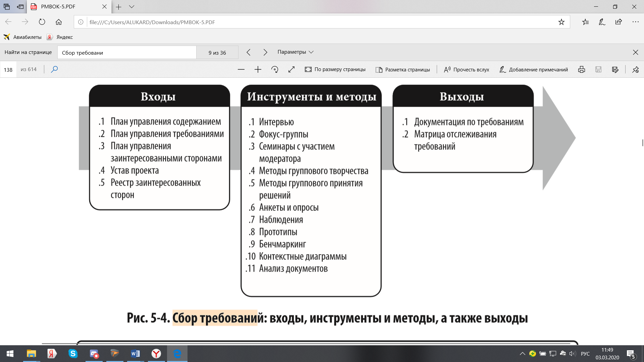The width and height of the screenshot is (644, 362).
Task: Click the browser Back arrow
Action: pyautogui.click(x=8, y=22)
